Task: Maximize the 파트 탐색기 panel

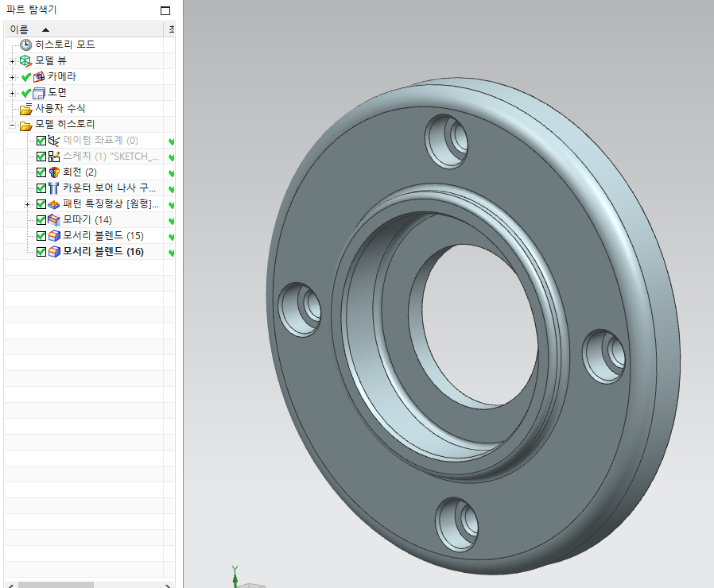Action: coord(165,10)
